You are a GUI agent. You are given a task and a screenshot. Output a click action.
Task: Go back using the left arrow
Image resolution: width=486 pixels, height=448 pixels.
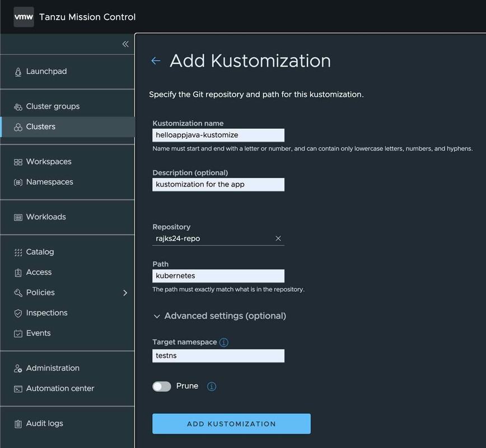156,61
